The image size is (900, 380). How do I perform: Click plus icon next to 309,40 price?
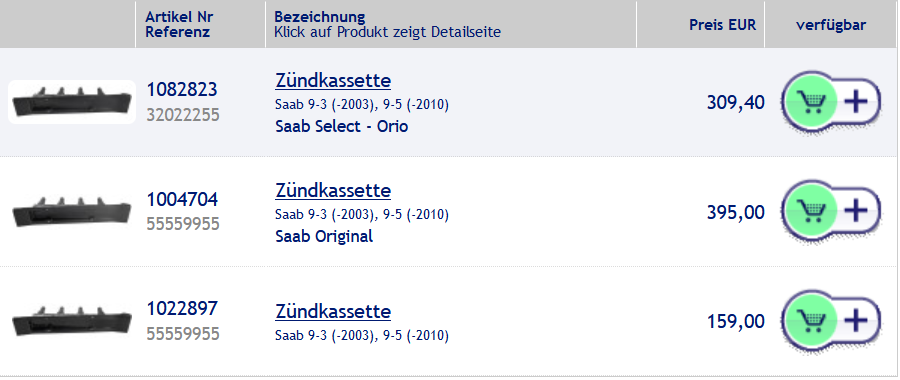pyautogui.click(x=856, y=103)
